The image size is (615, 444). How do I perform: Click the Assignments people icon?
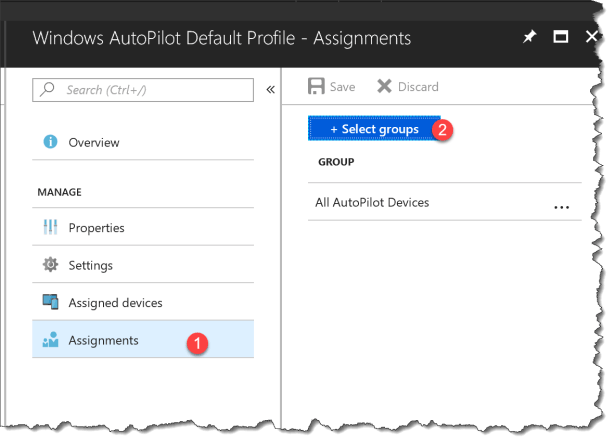(50, 340)
